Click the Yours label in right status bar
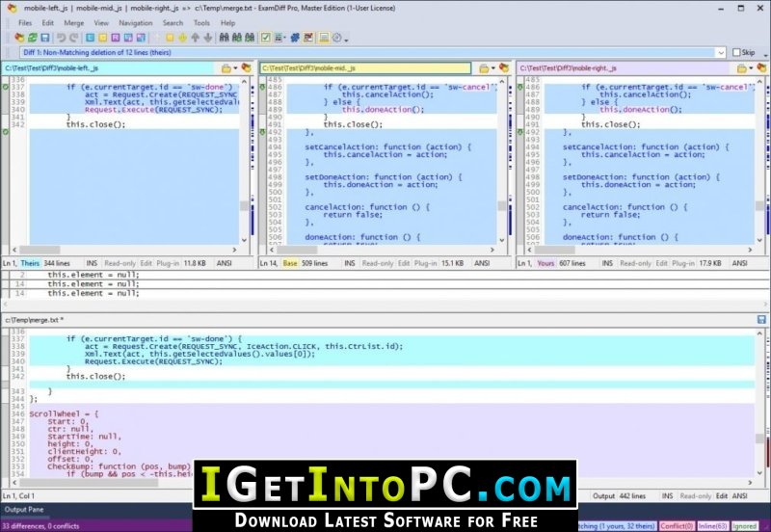The image size is (771, 532). pyautogui.click(x=545, y=263)
